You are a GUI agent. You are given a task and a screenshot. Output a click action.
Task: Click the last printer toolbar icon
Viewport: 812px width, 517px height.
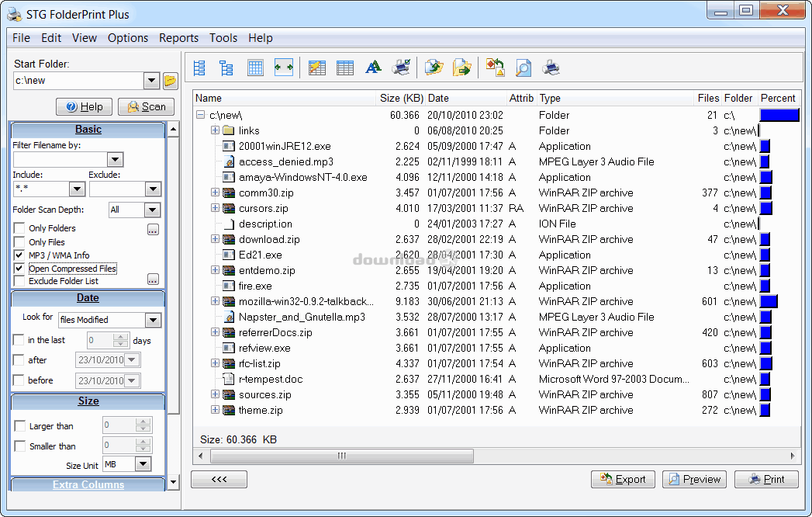pyautogui.click(x=551, y=68)
